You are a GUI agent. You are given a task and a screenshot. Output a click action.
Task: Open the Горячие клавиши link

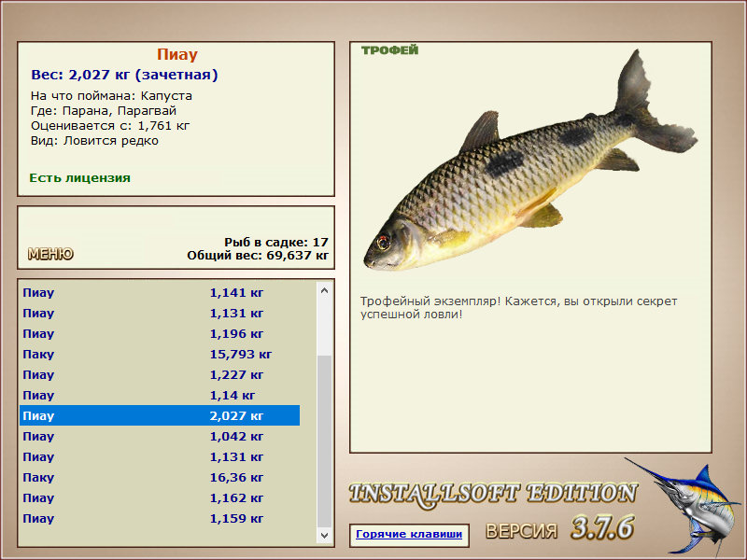[409, 534]
